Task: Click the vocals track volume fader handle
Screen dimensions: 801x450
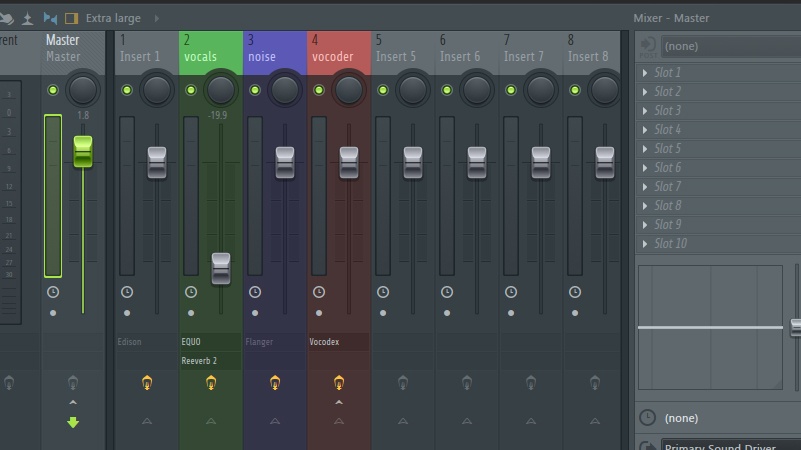Action: coord(221,268)
